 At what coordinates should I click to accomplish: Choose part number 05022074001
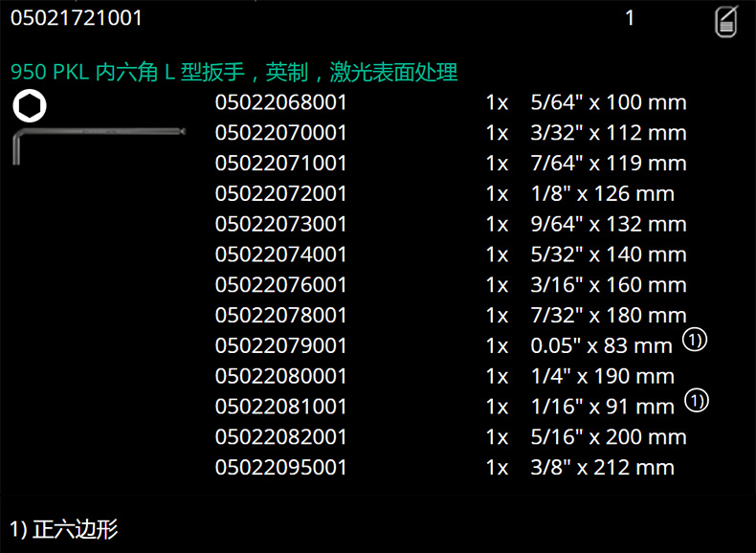[x=280, y=254]
